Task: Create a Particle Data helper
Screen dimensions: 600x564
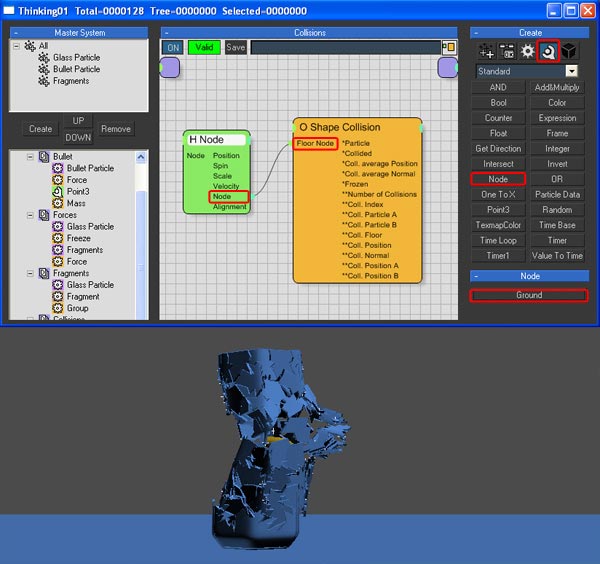Action: coord(557,194)
